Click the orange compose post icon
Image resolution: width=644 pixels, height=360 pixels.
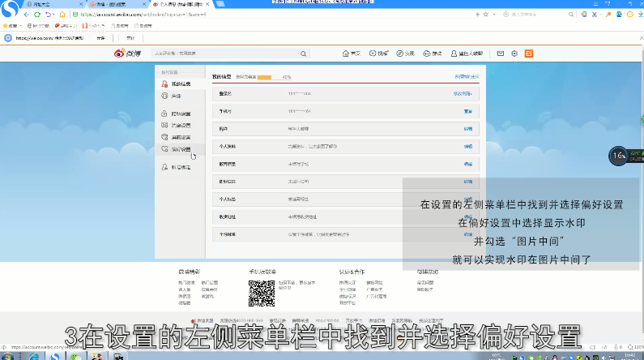529,54
